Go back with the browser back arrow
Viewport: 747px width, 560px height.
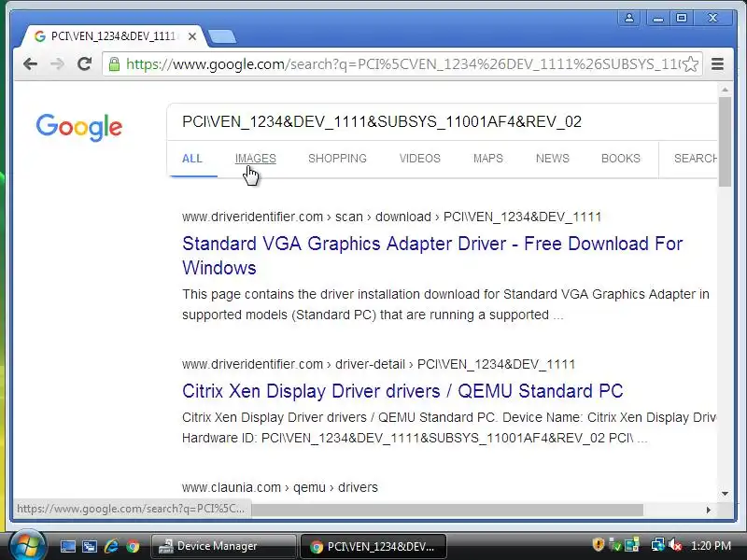click(30, 63)
